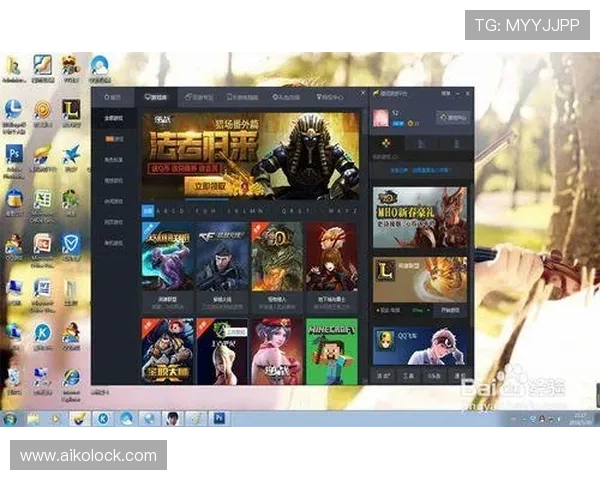The height and width of the screenshot is (480, 600).
Task: Open File Explorer from the taskbar
Action: click(x=34, y=419)
